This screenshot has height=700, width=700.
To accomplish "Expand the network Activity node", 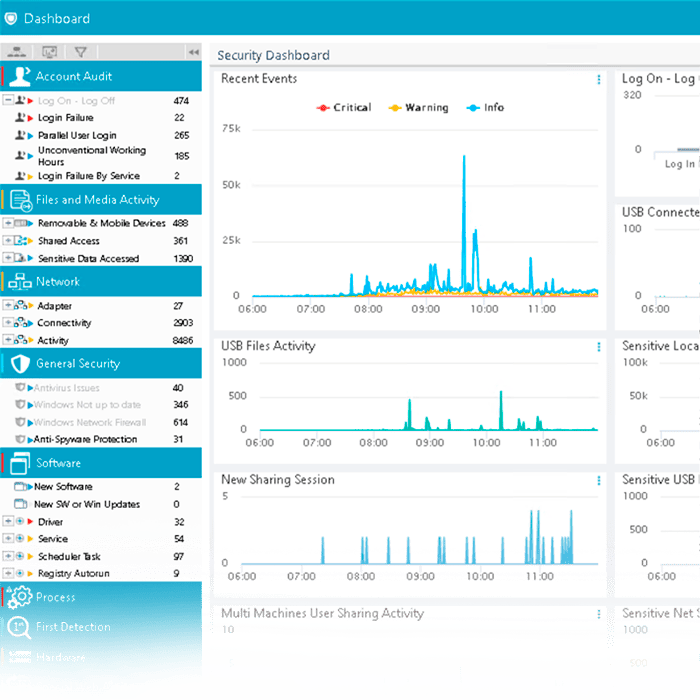I will tap(8, 340).
